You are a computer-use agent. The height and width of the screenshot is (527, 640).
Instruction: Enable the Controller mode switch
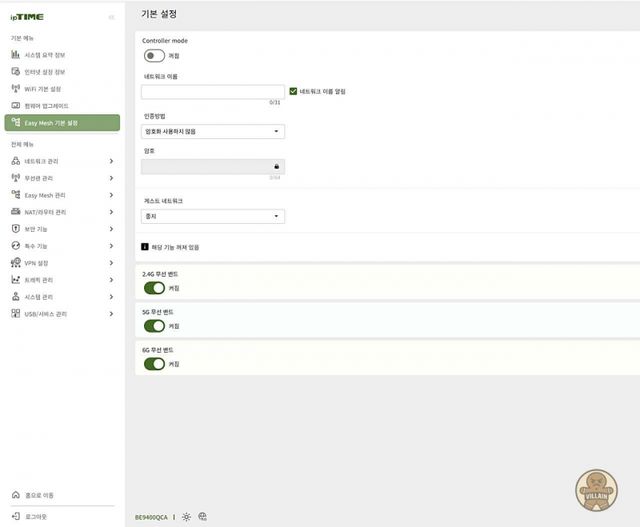point(154,56)
